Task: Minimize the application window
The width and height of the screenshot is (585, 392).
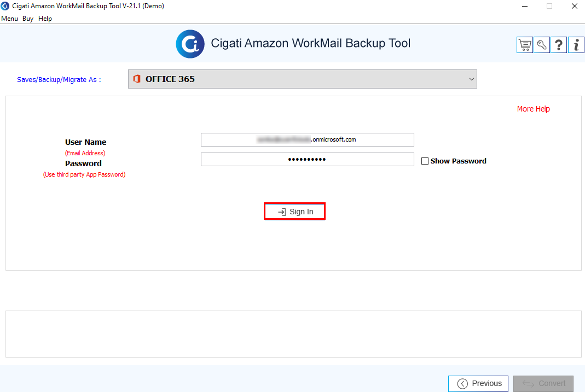Action: point(525,6)
